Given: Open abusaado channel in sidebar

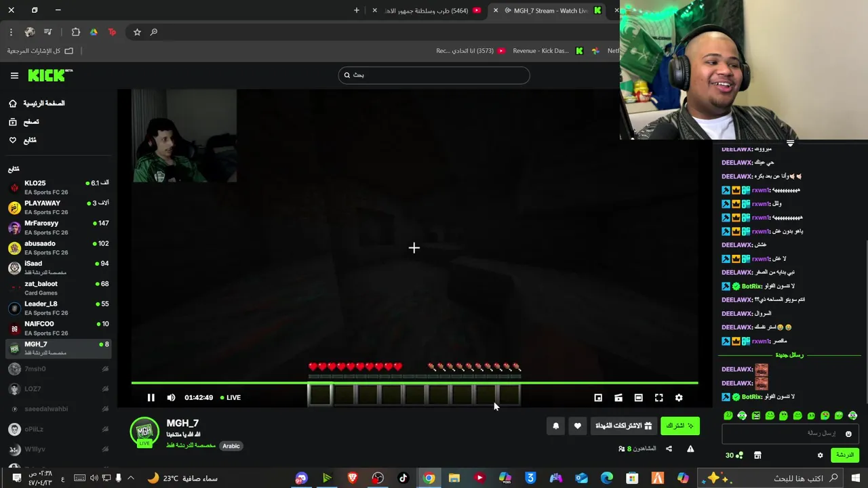Looking at the screenshot, I should coord(58,247).
